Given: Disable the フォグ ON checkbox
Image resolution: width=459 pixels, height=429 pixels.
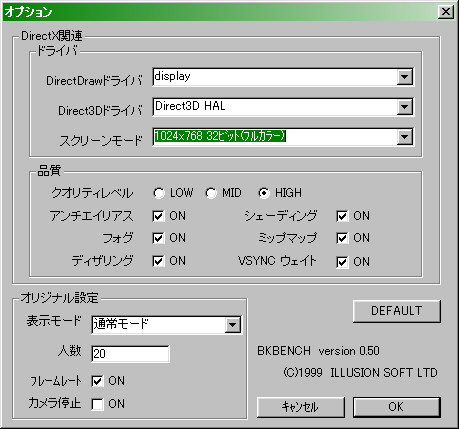Looking at the screenshot, I should (x=158, y=238).
